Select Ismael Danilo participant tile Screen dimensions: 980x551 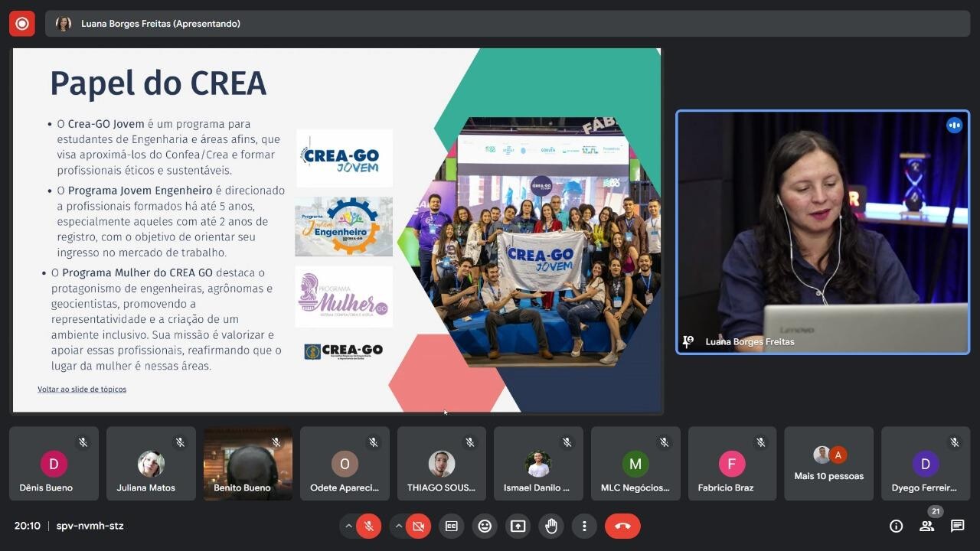click(538, 463)
